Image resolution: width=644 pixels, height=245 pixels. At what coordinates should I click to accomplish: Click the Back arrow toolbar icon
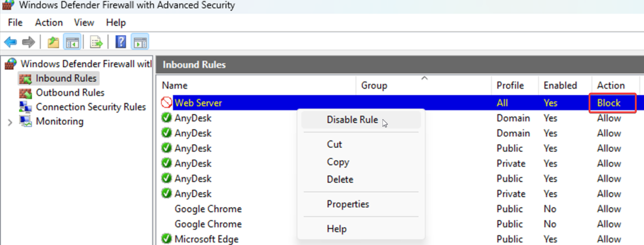[x=10, y=43]
